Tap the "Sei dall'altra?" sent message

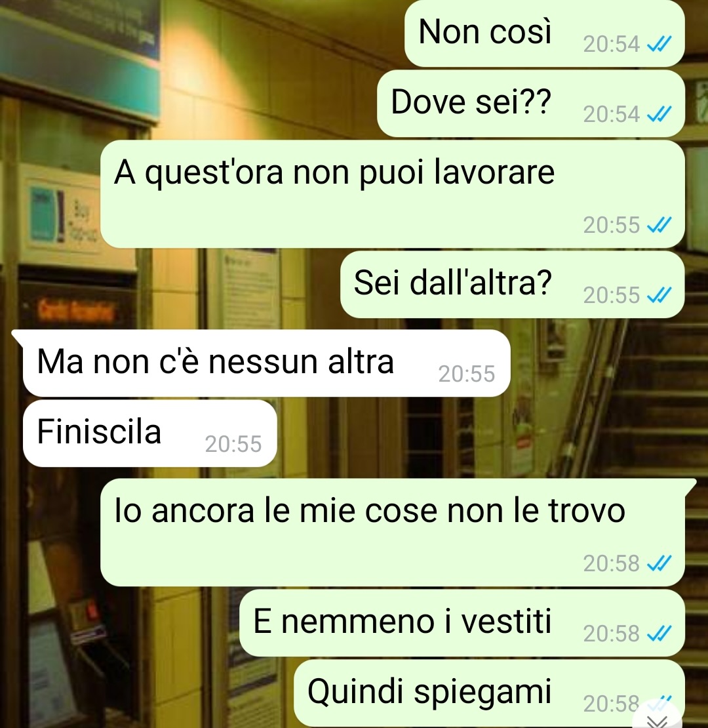tap(512, 285)
